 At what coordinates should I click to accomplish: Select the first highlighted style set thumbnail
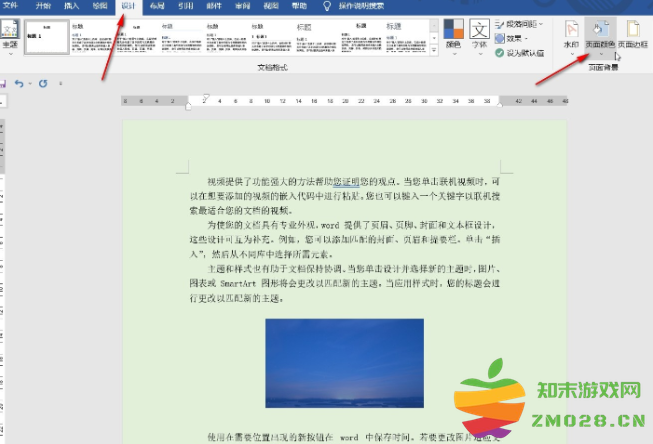coord(47,37)
